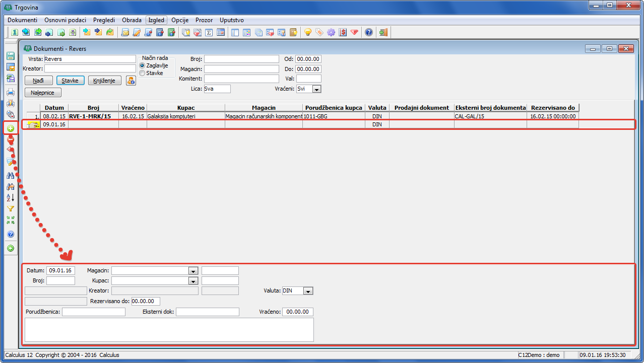Screen dimensions: 644x363
Task: Expand the Valuta dropdown showing DIN
Action: click(x=308, y=291)
